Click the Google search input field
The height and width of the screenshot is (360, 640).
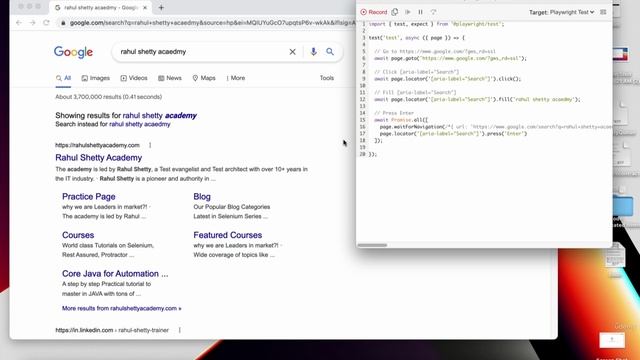coord(202,52)
